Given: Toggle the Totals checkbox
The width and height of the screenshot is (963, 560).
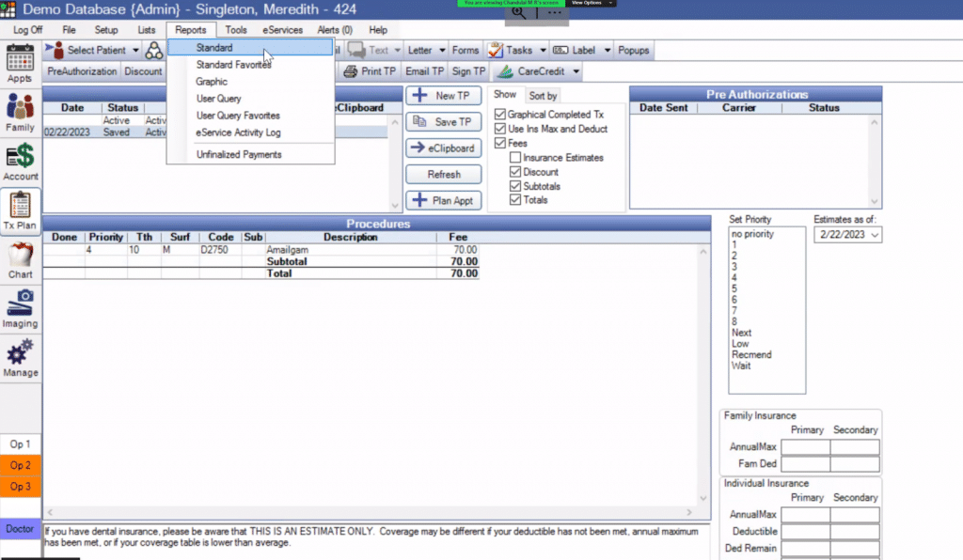Looking at the screenshot, I should point(515,200).
